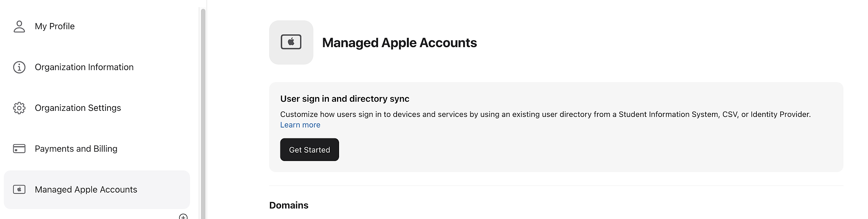The width and height of the screenshot is (868, 219).
Task: Click the large Apple logo icon beside the page title
Action: coord(291,42)
